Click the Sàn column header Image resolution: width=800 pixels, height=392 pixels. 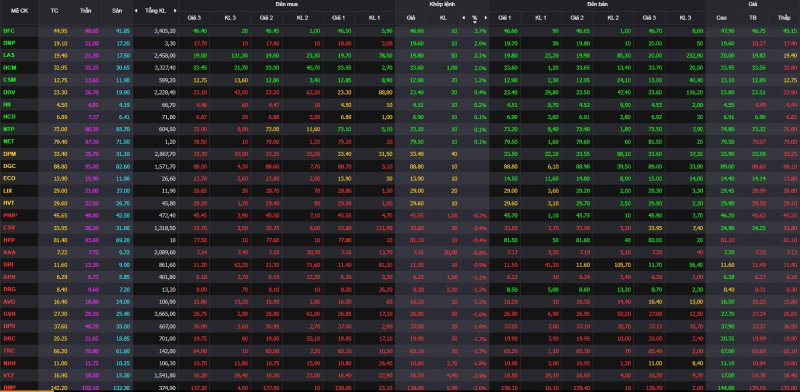coord(116,10)
